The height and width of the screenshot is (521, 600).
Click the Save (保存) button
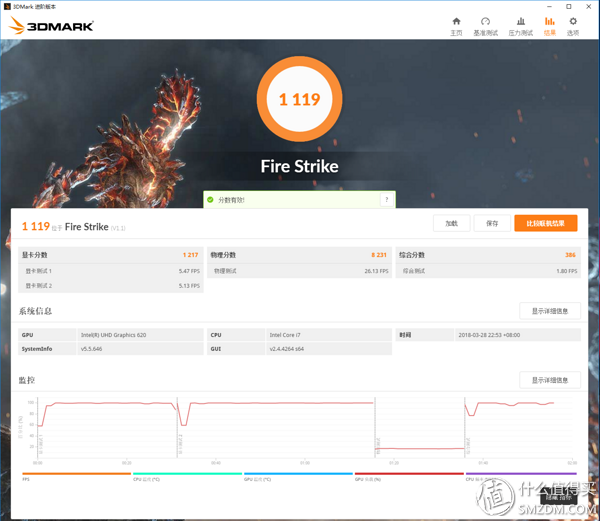[492, 223]
